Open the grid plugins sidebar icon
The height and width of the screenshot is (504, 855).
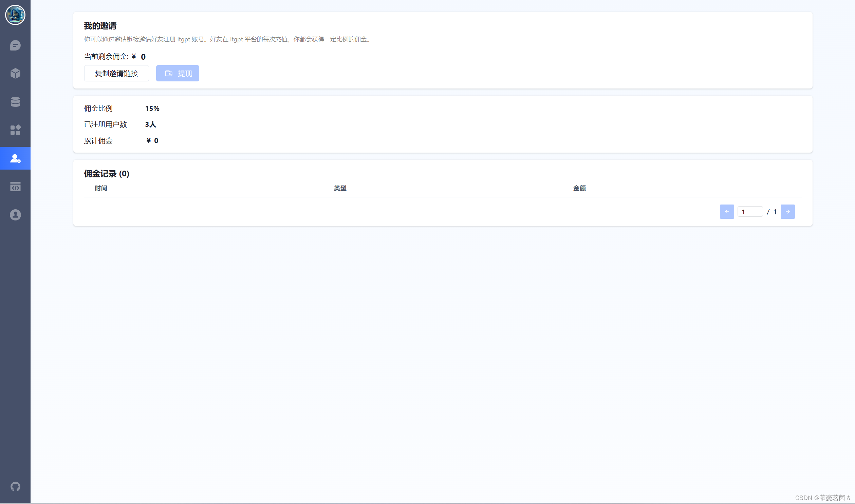tap(15, 130)
